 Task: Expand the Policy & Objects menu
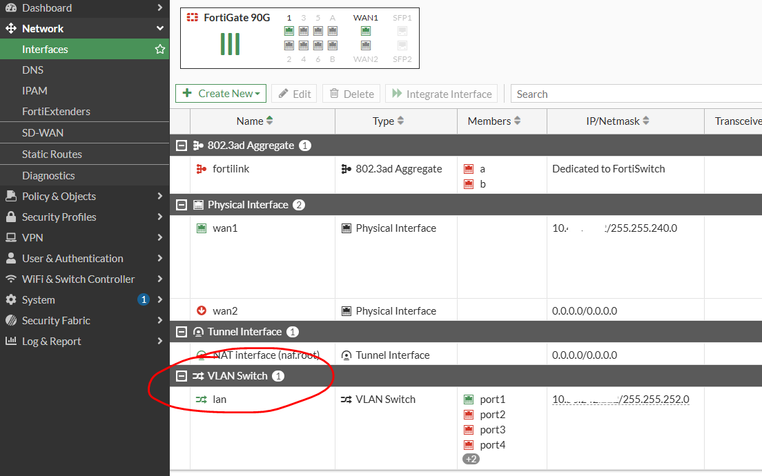click(x=85, y=196)
